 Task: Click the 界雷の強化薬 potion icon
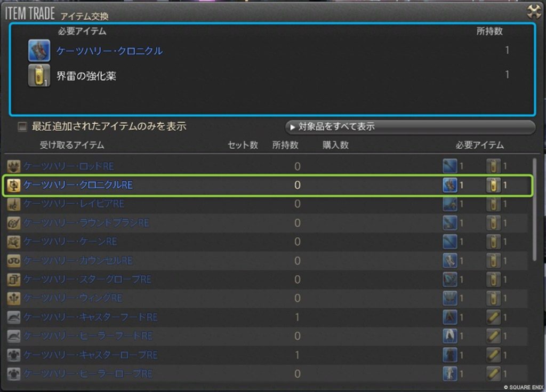39,76
